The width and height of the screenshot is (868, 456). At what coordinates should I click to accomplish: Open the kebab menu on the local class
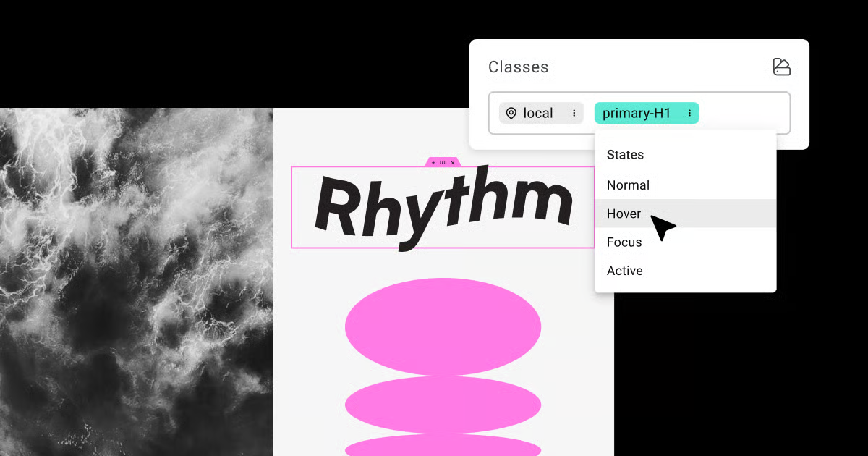(574, 113)
